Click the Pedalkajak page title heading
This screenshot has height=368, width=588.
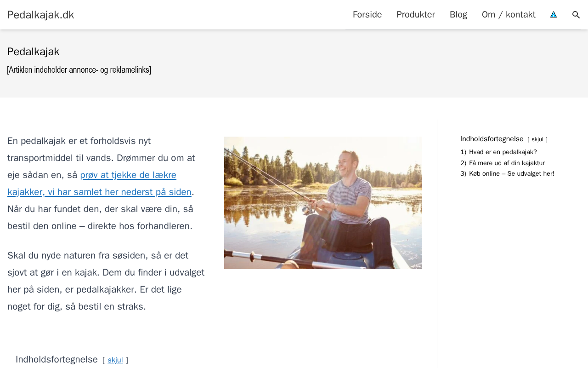point(33,52)
